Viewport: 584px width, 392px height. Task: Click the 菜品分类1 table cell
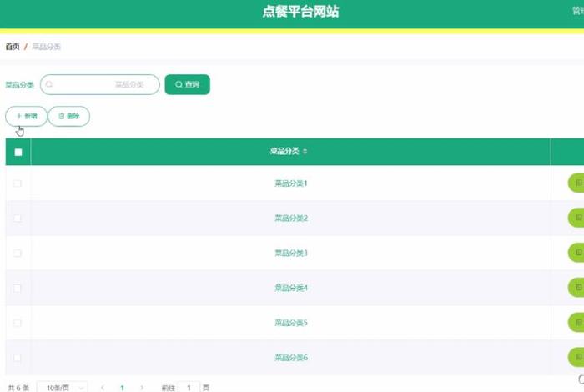tap(291, 183)
